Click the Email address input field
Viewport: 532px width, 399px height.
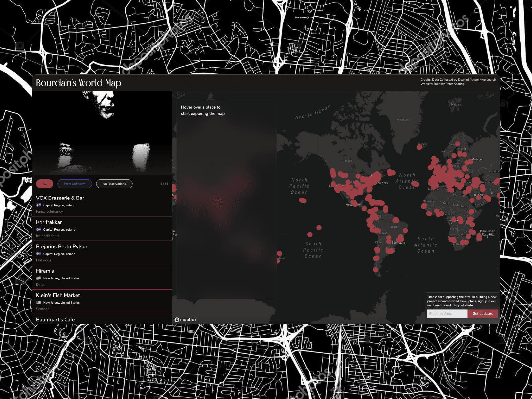[447, 314]
